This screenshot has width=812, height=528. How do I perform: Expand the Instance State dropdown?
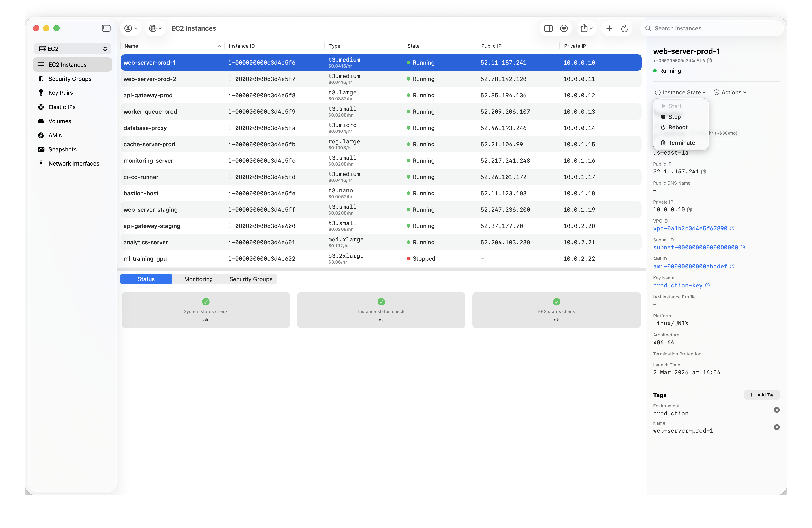point(680,92)
